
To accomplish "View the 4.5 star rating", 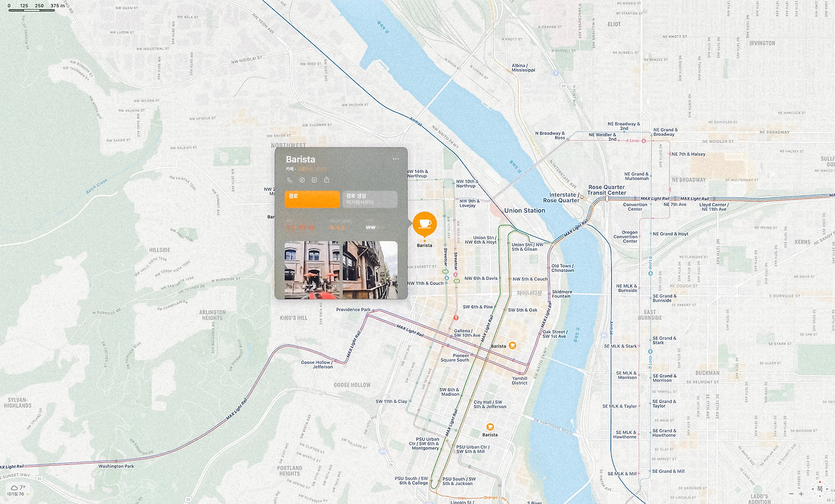I will 337,228.
